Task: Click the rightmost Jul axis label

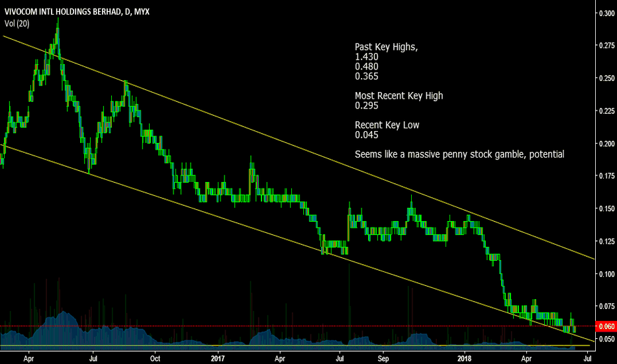Action: 587,359
